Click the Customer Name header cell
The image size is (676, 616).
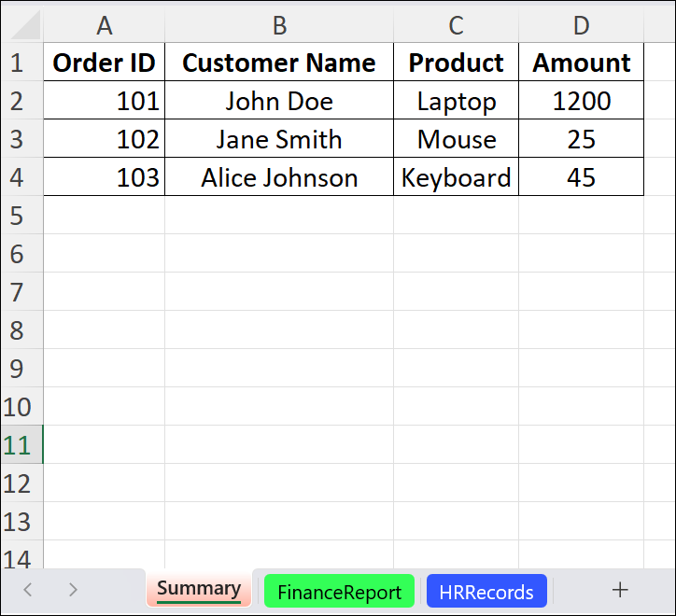tap(279, 63)
